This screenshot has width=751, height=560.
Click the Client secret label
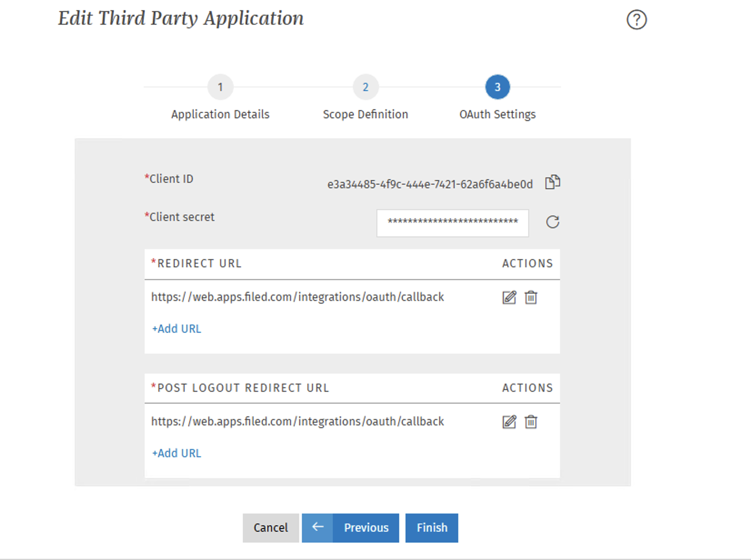coord(180,217)
